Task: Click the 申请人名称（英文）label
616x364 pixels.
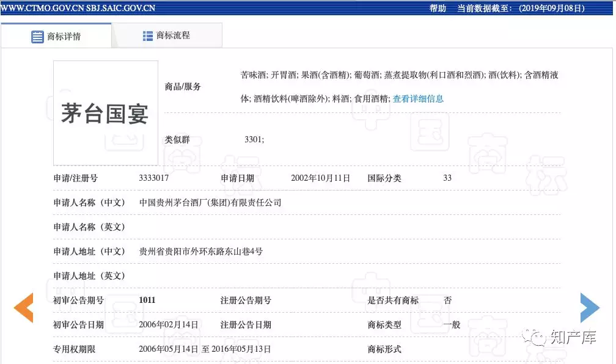Action: [89, 227]
